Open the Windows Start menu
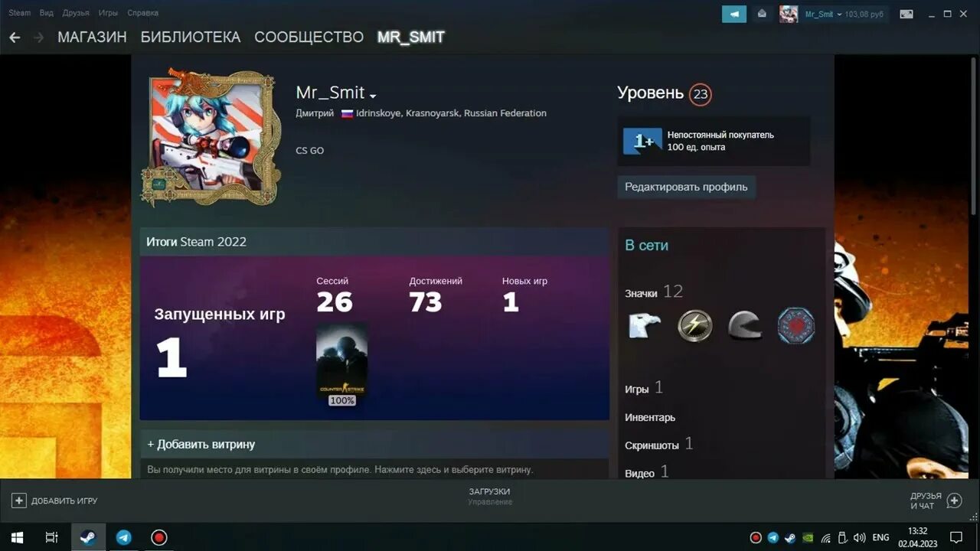Image resolution: width=980 pixels, height=551 pixels. tap(17, 537)
